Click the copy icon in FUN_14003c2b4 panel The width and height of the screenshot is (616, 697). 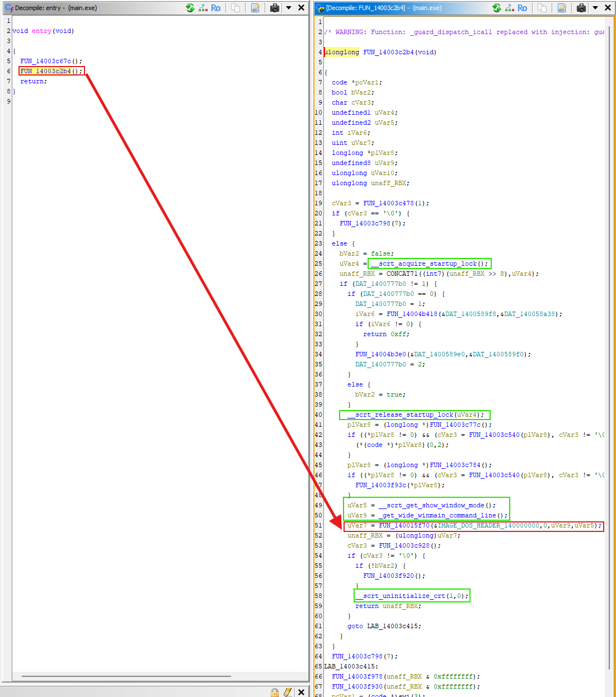point(542,8)
